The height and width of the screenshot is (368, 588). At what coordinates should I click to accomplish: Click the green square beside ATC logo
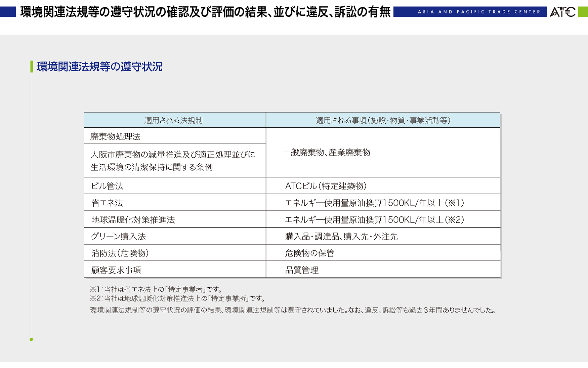tap(583, 12)
